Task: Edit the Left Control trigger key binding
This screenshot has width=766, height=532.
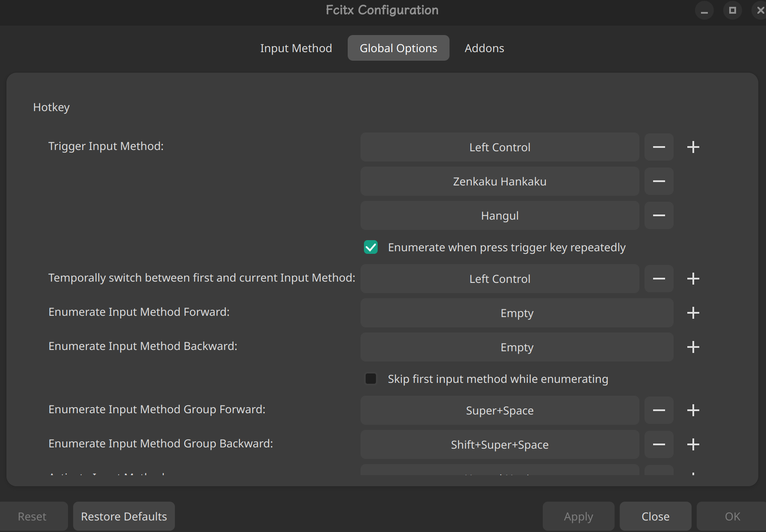Action: tap(500, 147)
